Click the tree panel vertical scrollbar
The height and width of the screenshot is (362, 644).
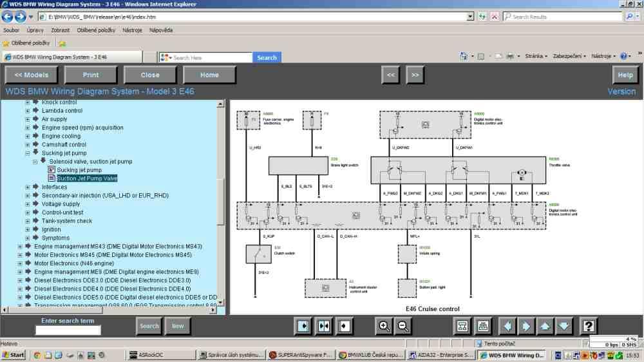click(x=220, y=202)
